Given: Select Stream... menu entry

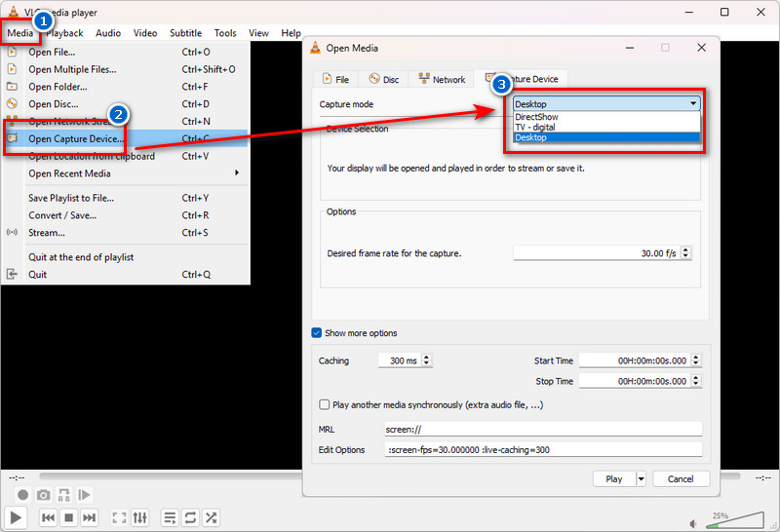Looking at the screenshot, I should pyautogui.click(x=126, y=233).
